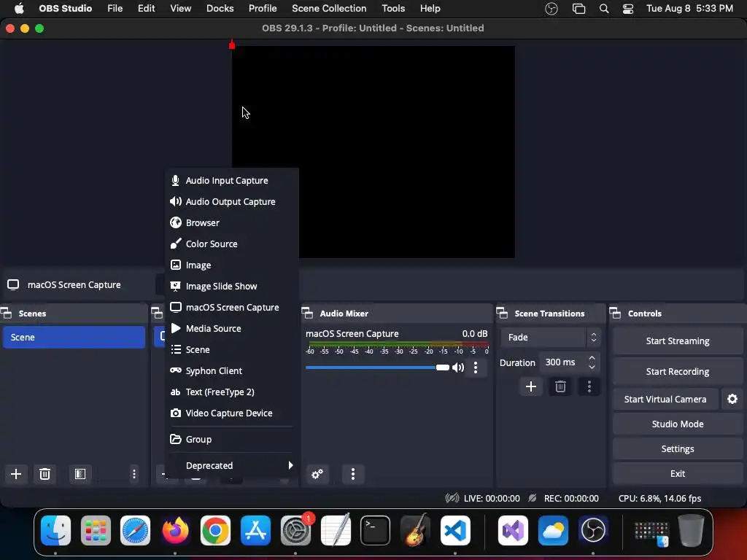Click the REC: 00:00:00 status text
This screenshot has height=560, width=747.
click(x=571, y=498)
